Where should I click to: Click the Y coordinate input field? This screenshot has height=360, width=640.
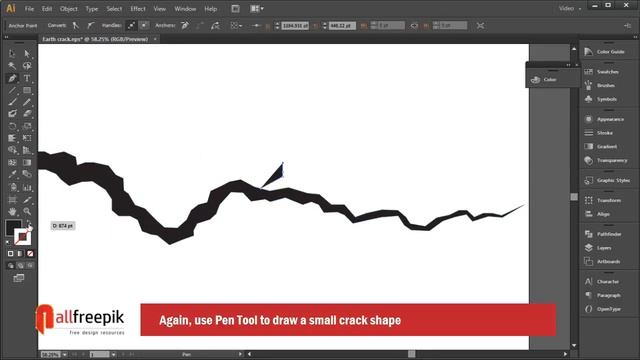[342, 26]
